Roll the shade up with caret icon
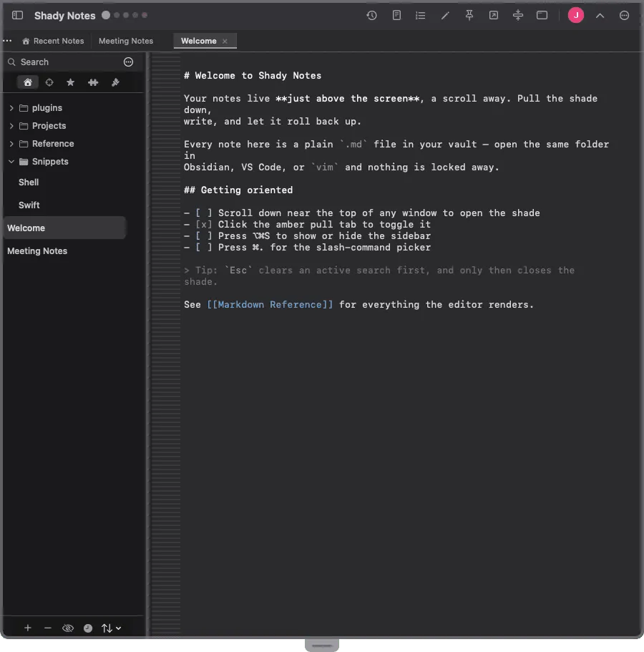The image size is (644, 652). [600, 16]
